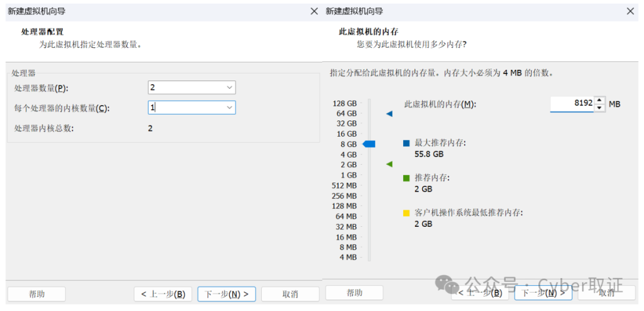Close the processor configuration wizard window
The image size is (644, 311).
point(314,11)
